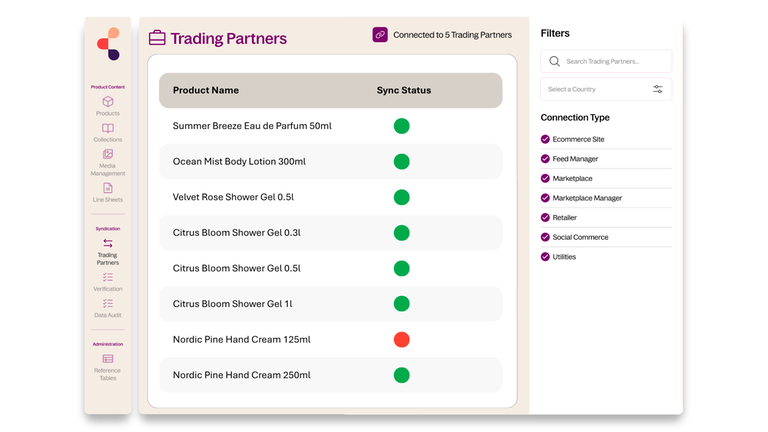Open Nordic Pine Hand Cream 125ml row
Screen dimensions: 768x432
click(x=331, y=339)
